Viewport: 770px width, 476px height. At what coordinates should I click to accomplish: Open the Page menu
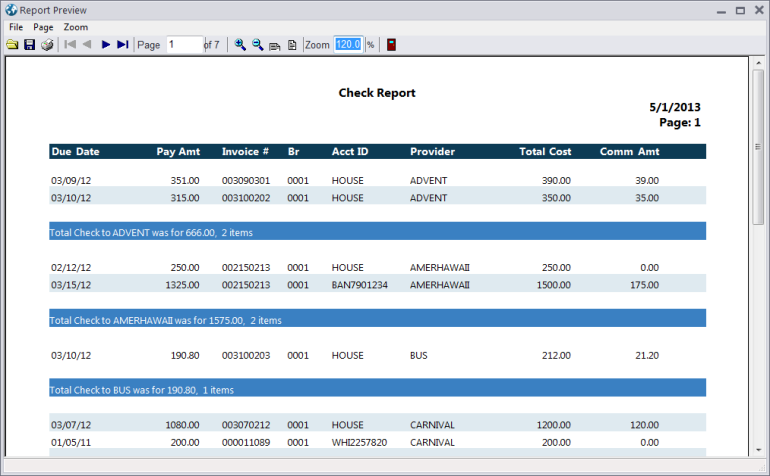point(43,27)
